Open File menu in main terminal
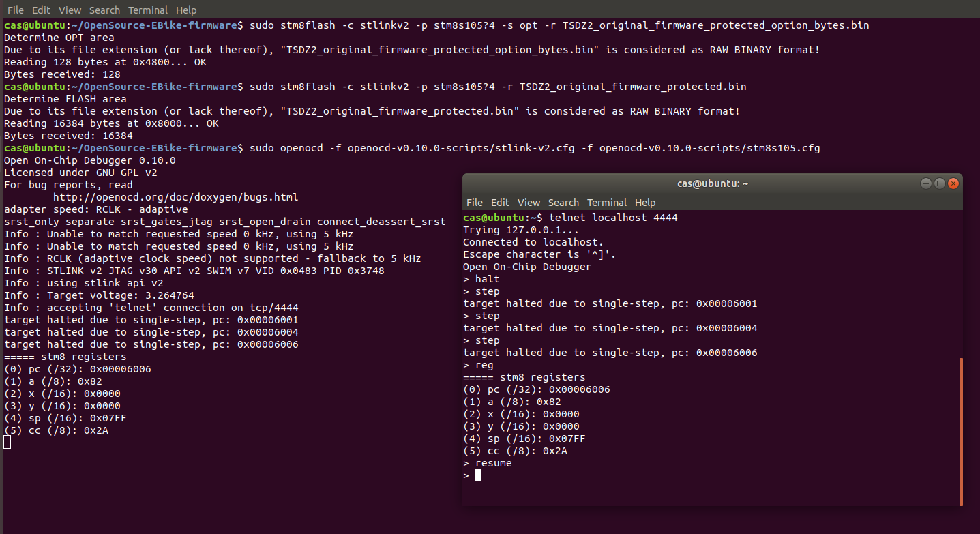The height and width of the screenshot is (534, 980). 15,10
